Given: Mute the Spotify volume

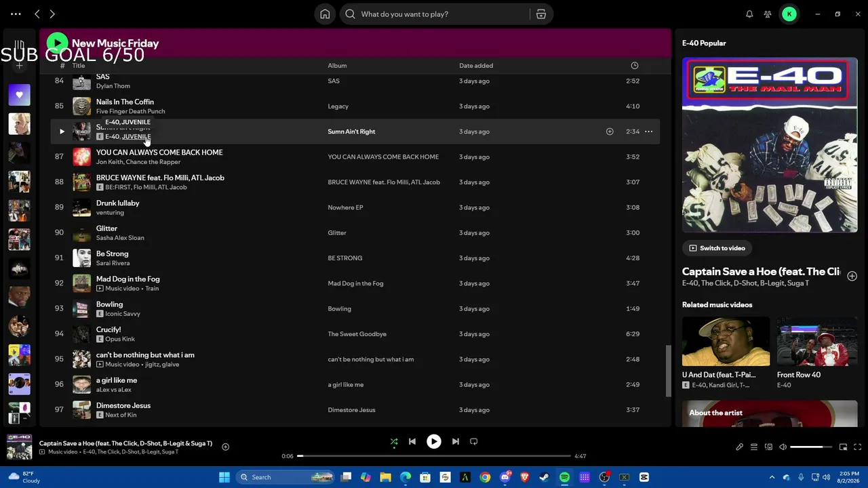Looking at the screenshot, I should point(783,447).
